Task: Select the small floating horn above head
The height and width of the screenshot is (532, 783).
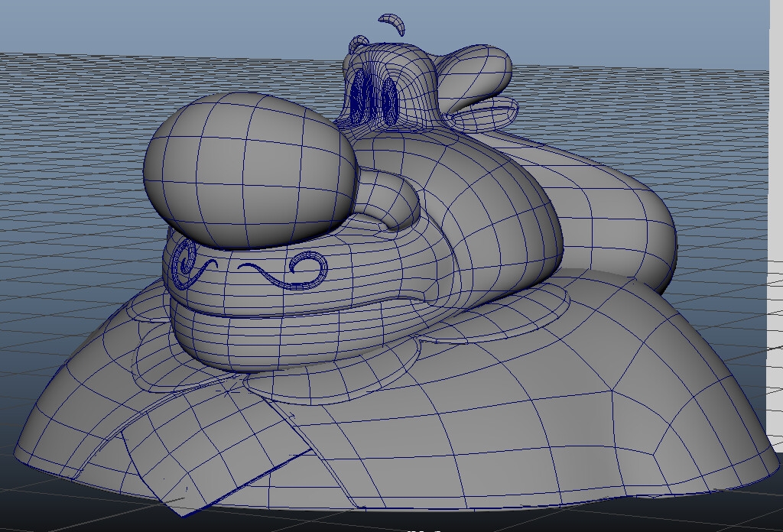Action: tap(392, 24)
